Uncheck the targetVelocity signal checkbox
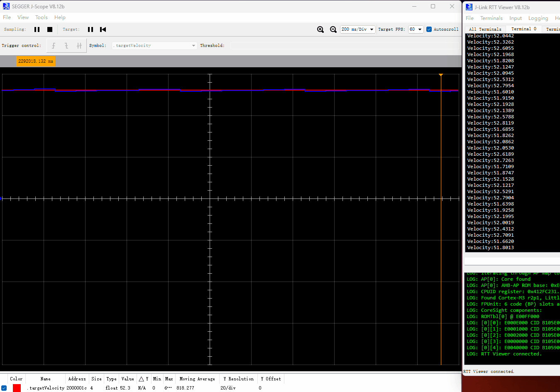The image size is (560, 392). [4, 387]
